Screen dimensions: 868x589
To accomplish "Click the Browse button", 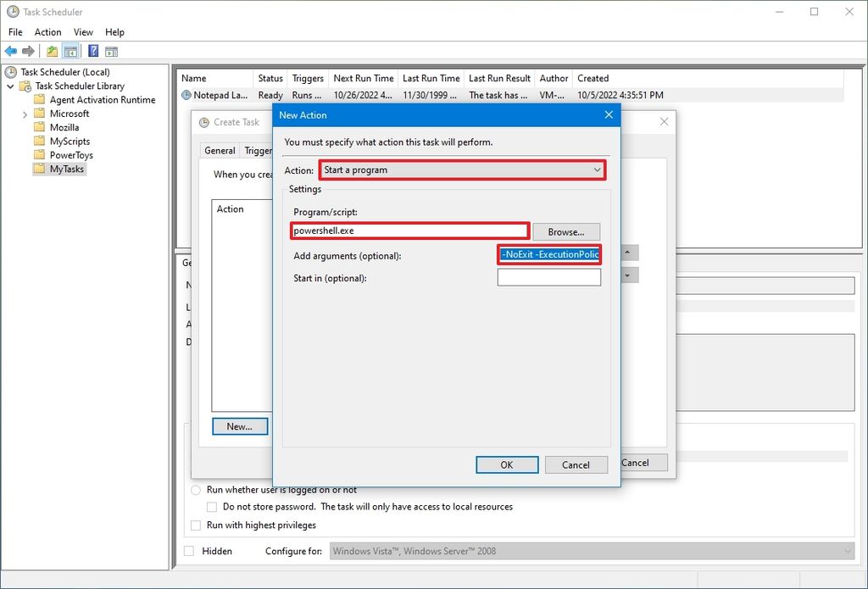I will (565, 231).
